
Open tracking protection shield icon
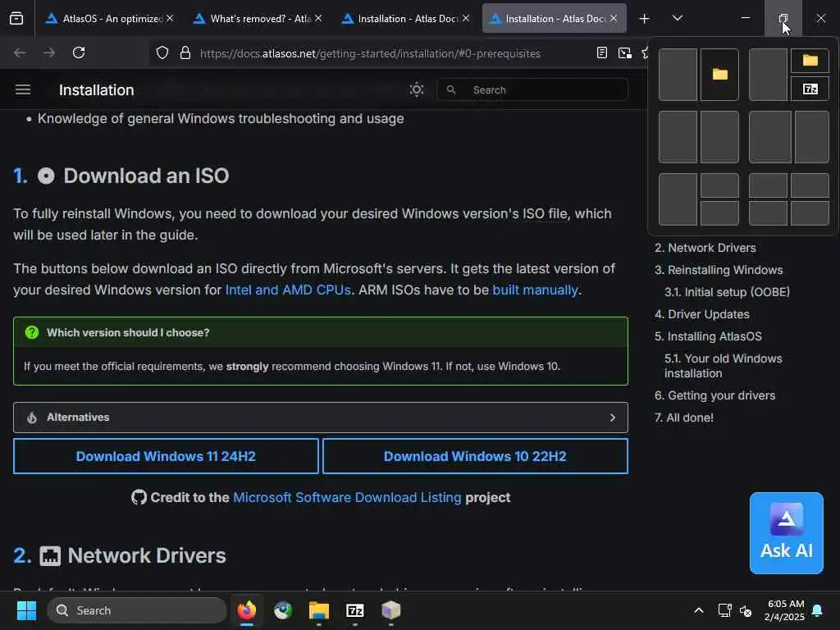pyautogui.click(x=162, y=53)
